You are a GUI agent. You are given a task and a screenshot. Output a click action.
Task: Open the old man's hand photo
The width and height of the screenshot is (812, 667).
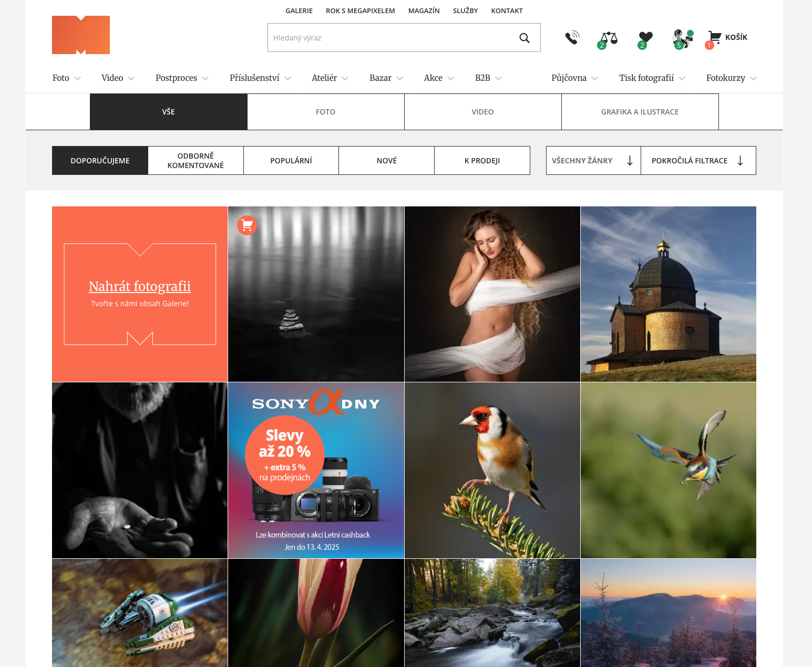pyautogui.click(x=140, y=470)
